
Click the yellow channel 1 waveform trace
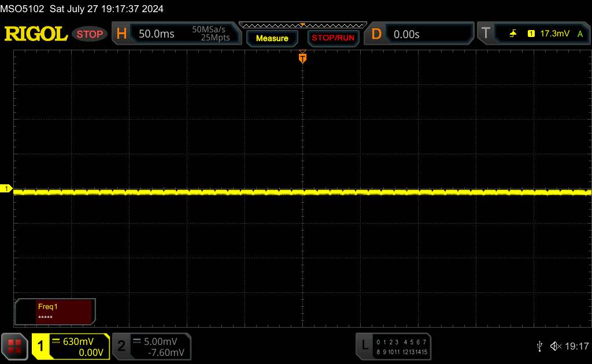(302, 192)
